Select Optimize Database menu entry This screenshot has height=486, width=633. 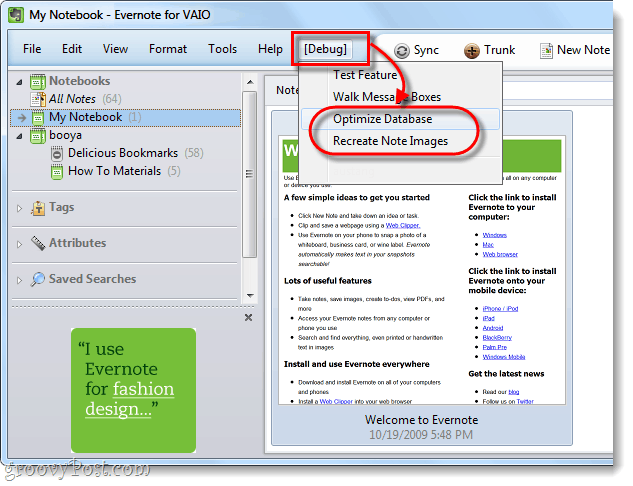point(400,119)
